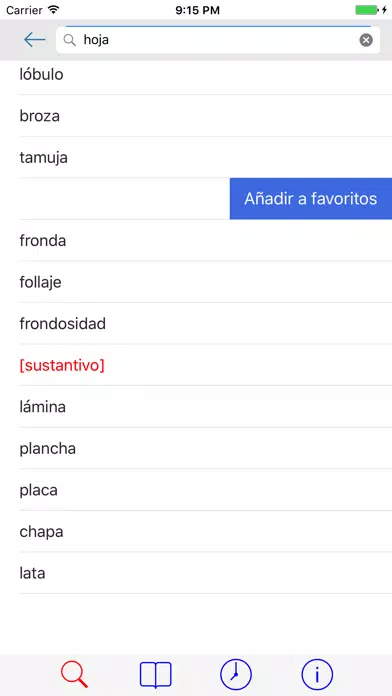Select the synonym follaje
This screenshot has height=696, width=392.
[206, 282]
